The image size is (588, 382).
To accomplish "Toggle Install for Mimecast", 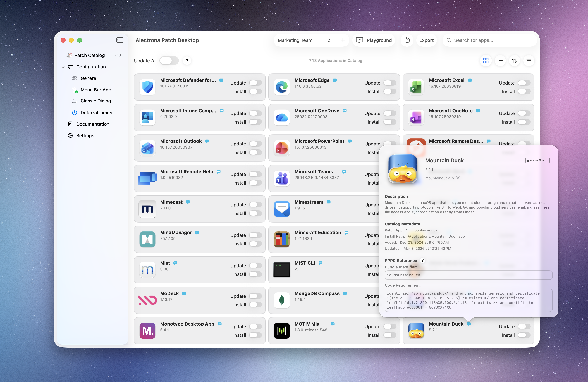I will point(255,213).
